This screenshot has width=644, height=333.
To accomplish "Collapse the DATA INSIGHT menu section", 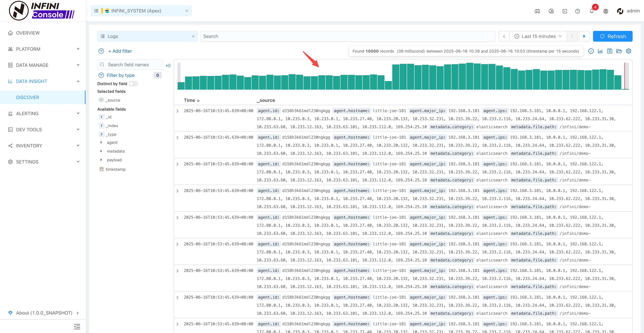I will tap(43, 81).
